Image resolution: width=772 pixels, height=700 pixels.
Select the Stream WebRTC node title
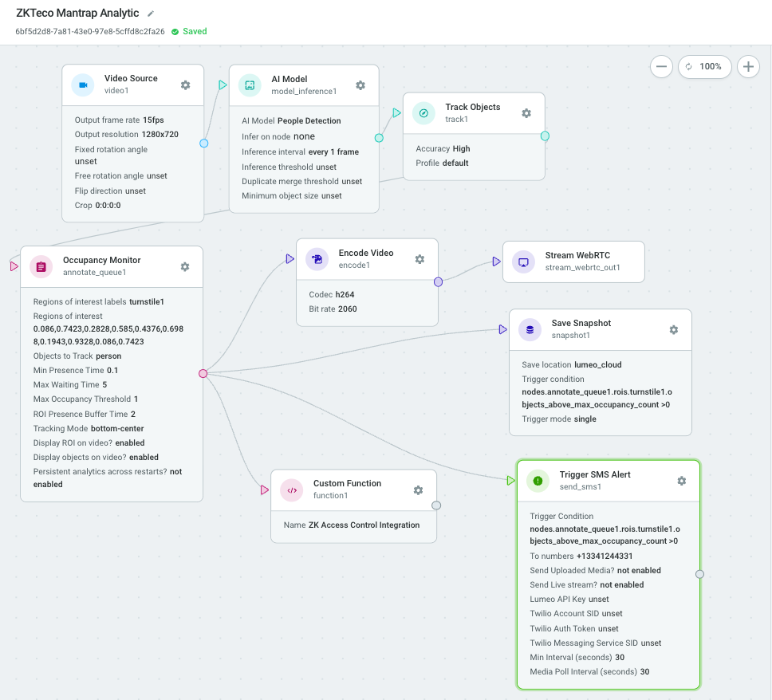(577, 255)
